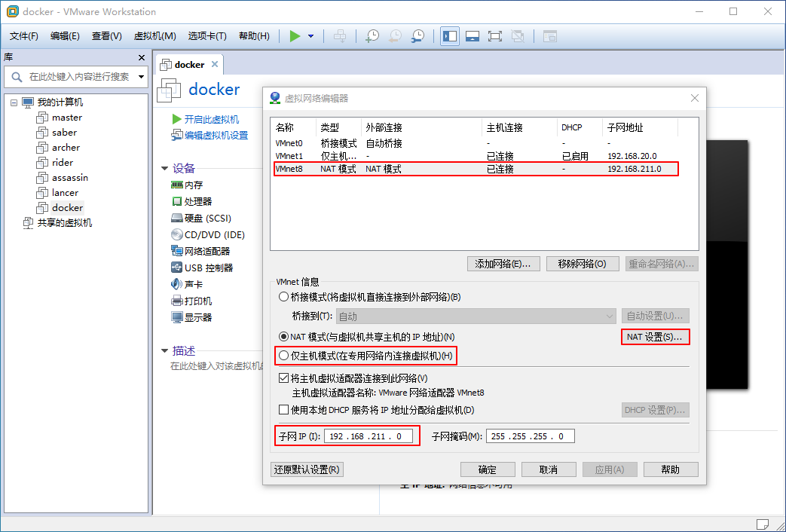Screen dimensions: 786x532
Task: Open dropdown arrow next to power button
Action: [310, 36]
